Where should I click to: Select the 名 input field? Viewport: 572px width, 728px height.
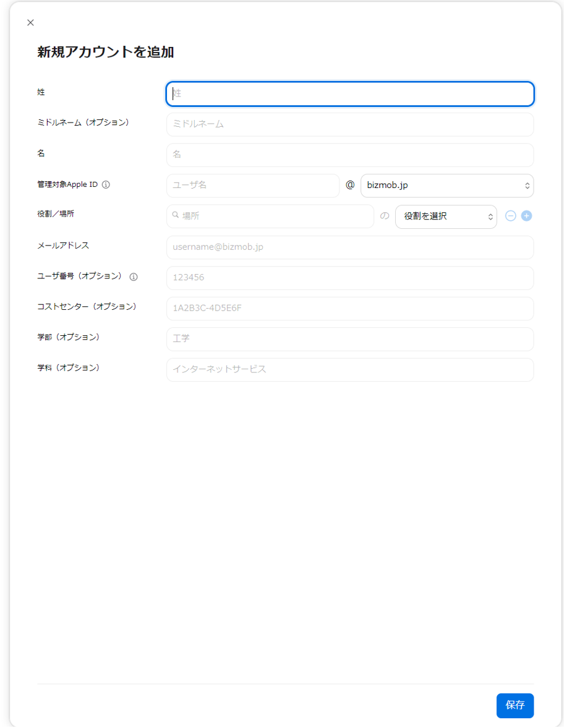[x=349, y=155]
